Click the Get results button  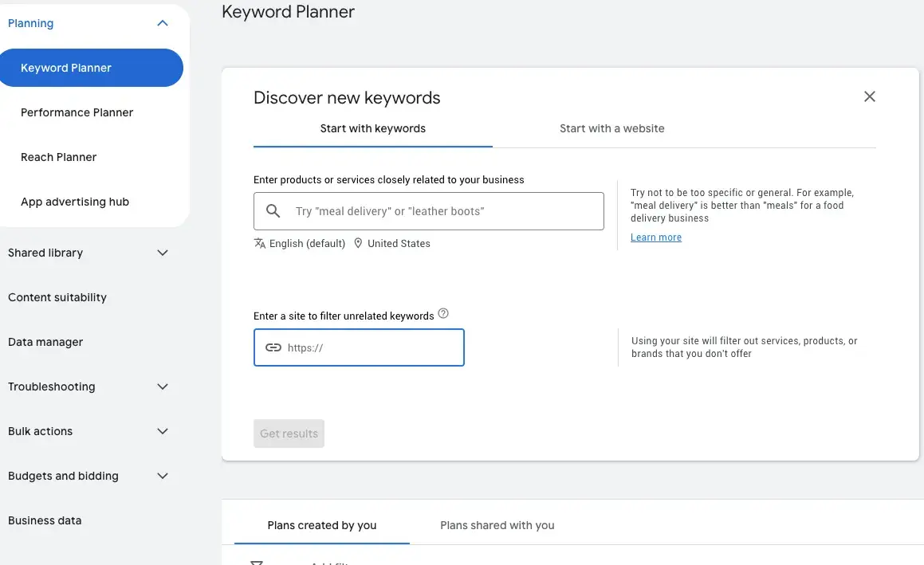[289, 434]
